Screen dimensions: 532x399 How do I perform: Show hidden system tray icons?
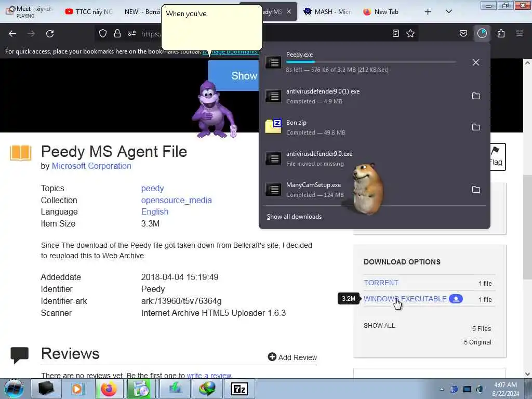(442, 389)
